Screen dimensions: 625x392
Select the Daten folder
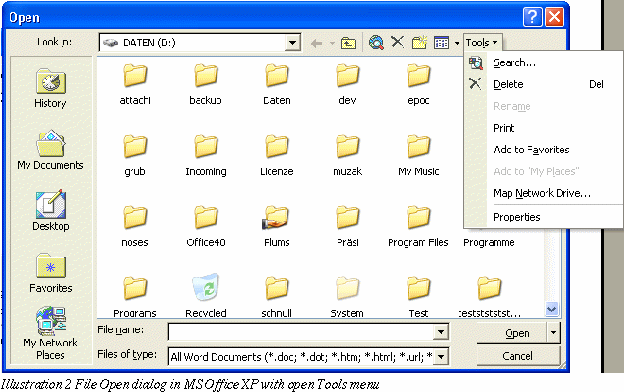277,84
